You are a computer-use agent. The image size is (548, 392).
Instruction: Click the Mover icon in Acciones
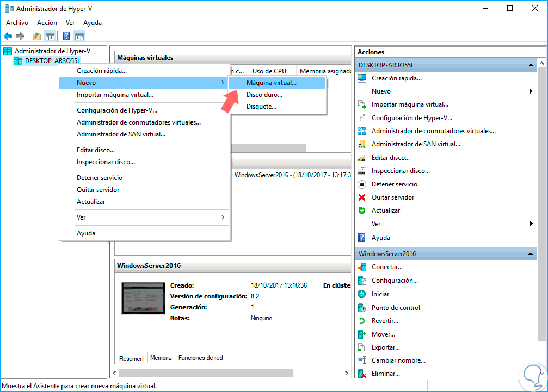pos(362,334)
